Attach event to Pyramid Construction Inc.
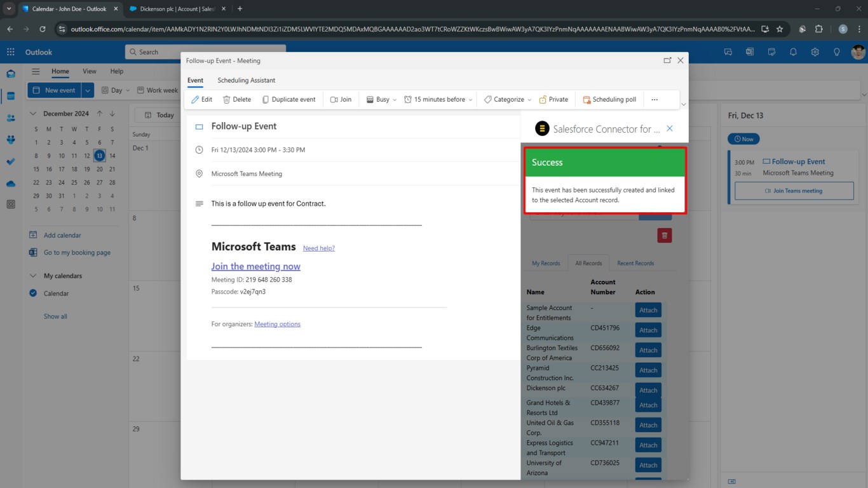The width and height of the screenshot is (868, 488). click(x=648, y=370)
